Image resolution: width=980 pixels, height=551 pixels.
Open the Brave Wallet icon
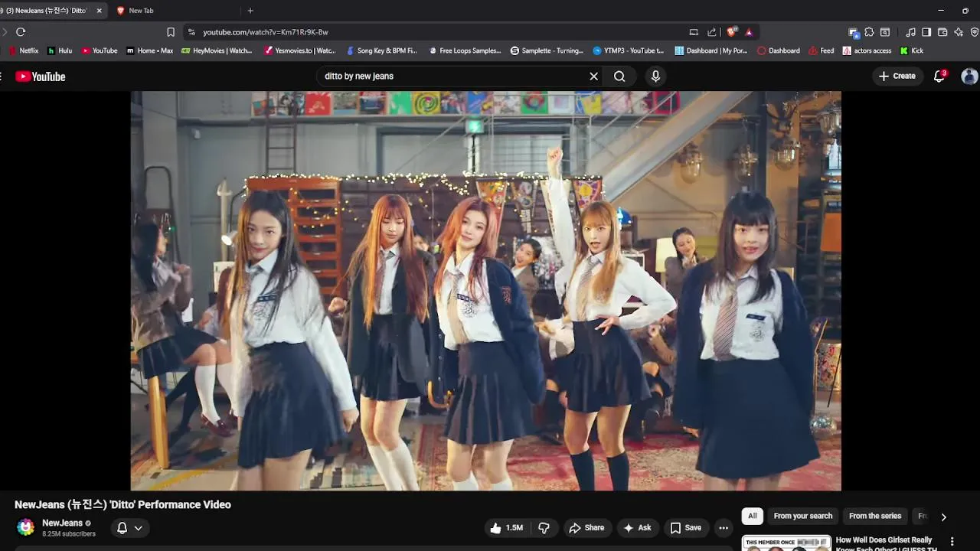(x=942, y=32)
